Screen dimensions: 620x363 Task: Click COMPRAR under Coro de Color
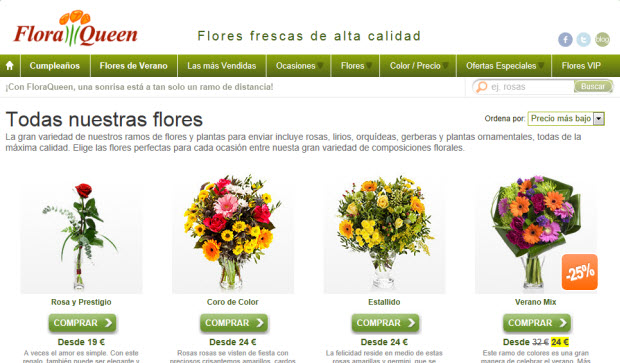(234, 323)
